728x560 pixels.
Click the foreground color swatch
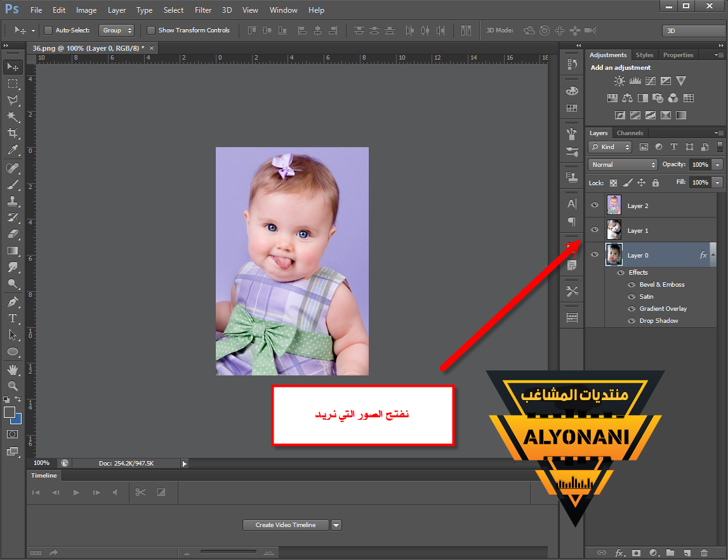pyautogui.click(x=10, y=412)
